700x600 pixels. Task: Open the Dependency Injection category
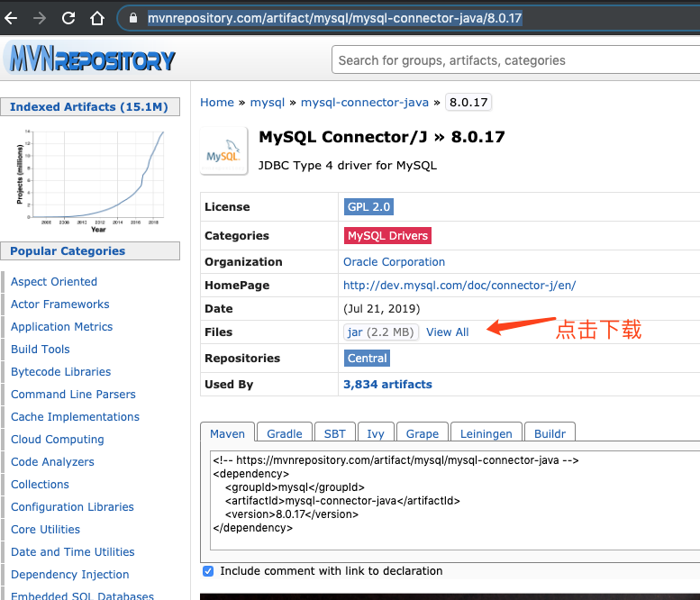69,575
